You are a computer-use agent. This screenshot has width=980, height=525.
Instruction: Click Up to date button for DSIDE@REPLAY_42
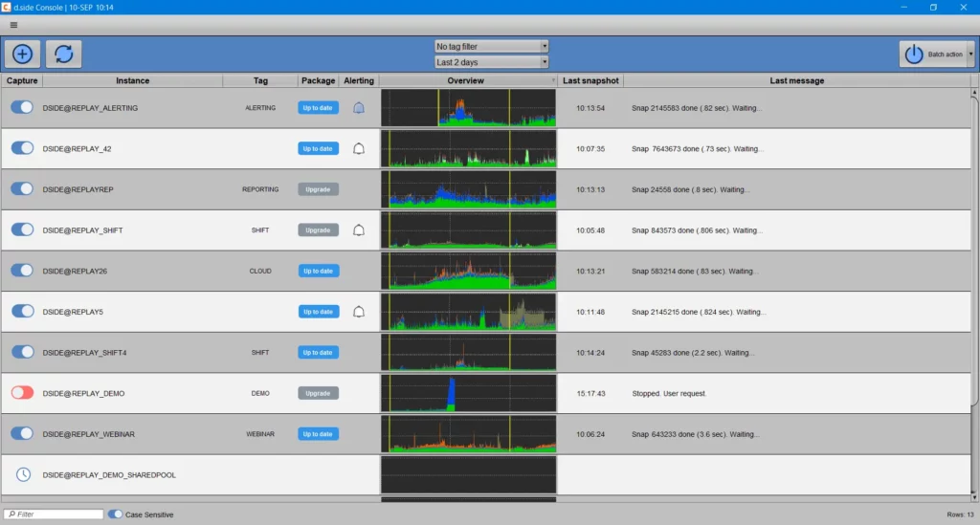pos(318,148)
